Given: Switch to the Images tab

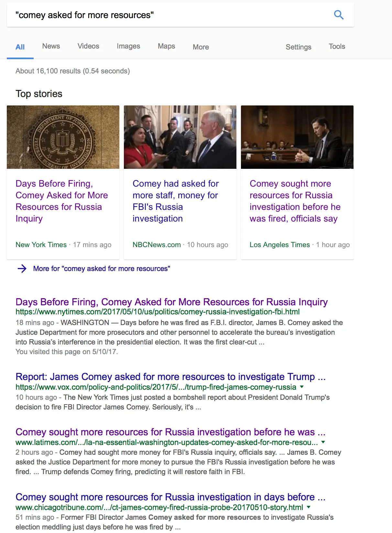Looking at the screenshot, I should click(128, 47).
